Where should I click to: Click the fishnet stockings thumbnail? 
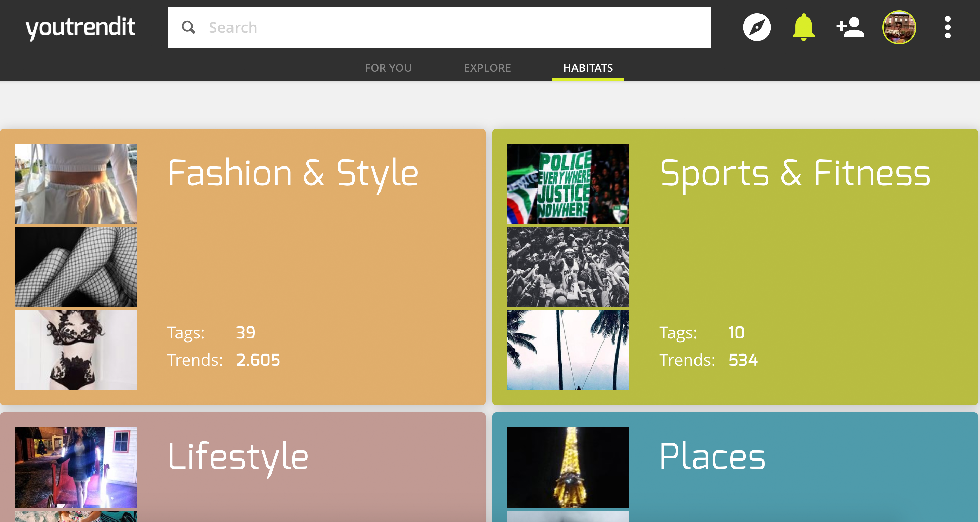point(76,267)
